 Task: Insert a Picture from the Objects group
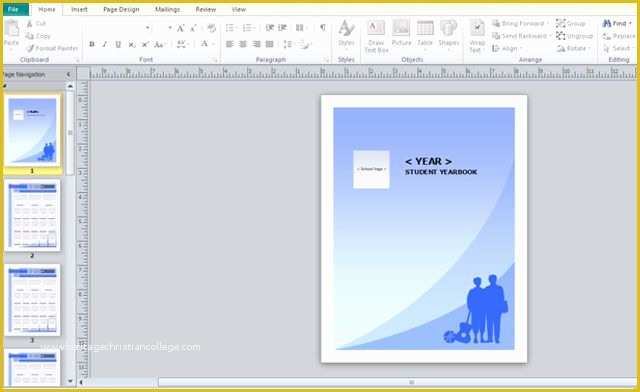click(x=401, y=33)
